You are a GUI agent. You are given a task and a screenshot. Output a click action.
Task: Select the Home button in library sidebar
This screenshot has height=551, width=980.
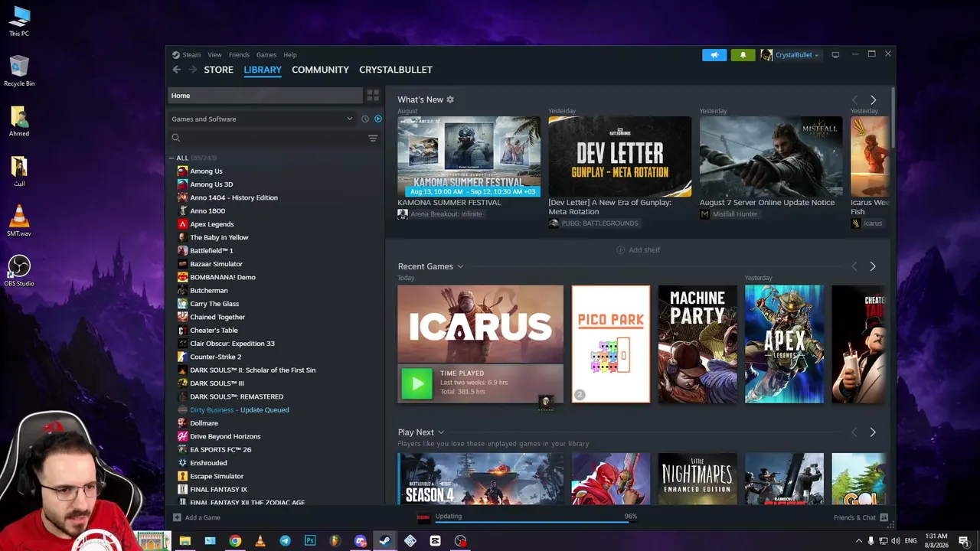(265, 96)
